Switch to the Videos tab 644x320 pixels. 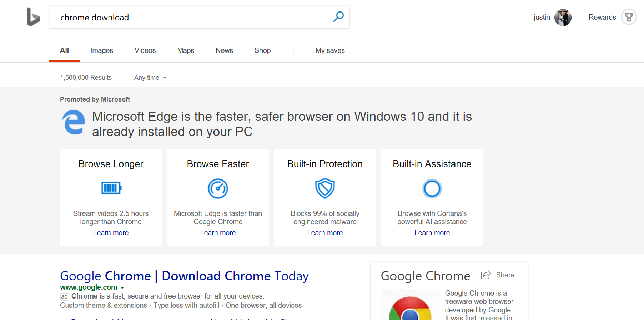(145, 50)
